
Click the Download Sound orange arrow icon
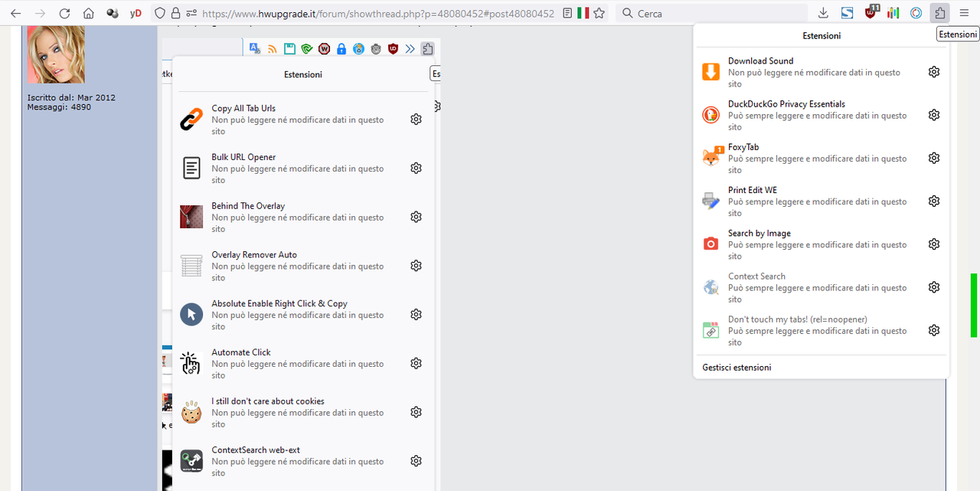click(711, 72)
